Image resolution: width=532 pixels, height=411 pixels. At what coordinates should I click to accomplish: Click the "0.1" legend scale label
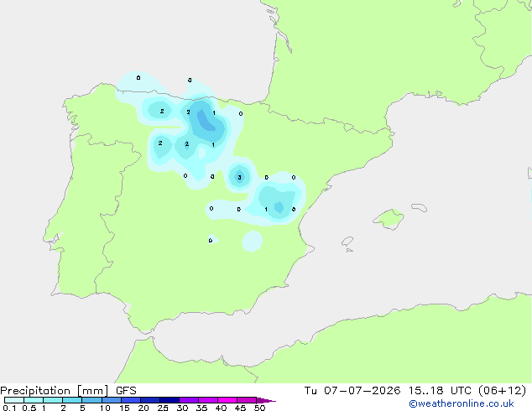pos(9,408)
